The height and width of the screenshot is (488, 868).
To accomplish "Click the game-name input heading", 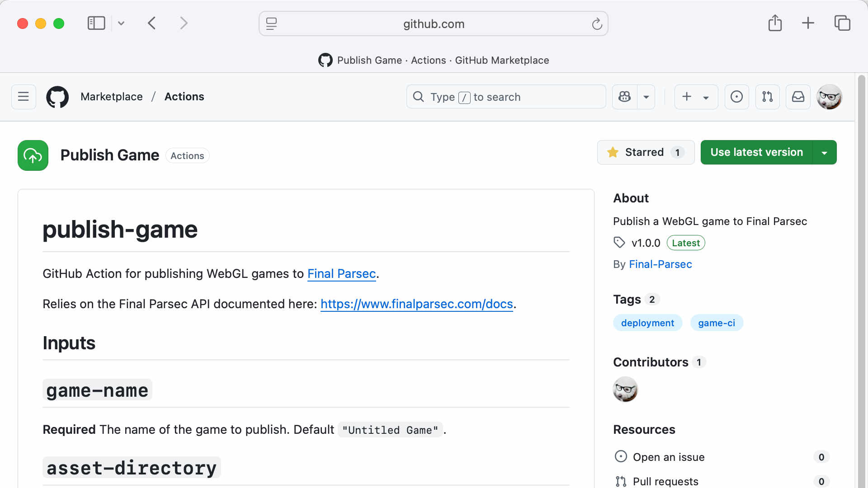I will pyautogui.click(x=97, y=390).
